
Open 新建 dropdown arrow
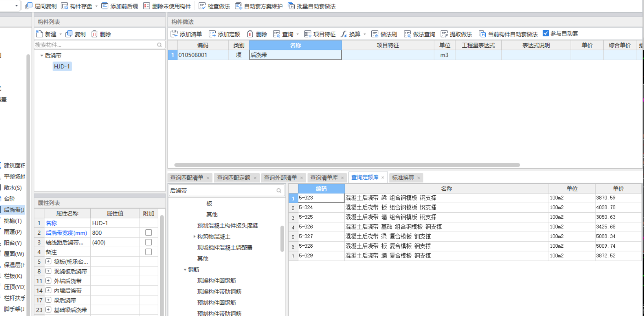click(61, 34)
